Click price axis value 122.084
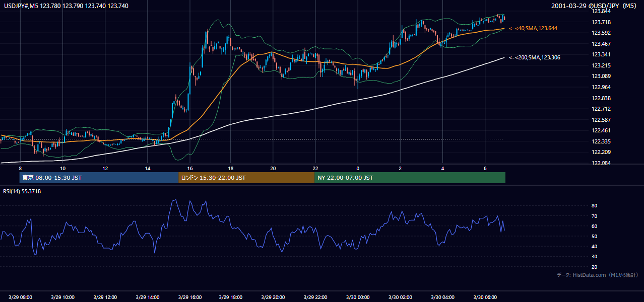644x302 pixels. pyautogui.click(x=602, y=163)
